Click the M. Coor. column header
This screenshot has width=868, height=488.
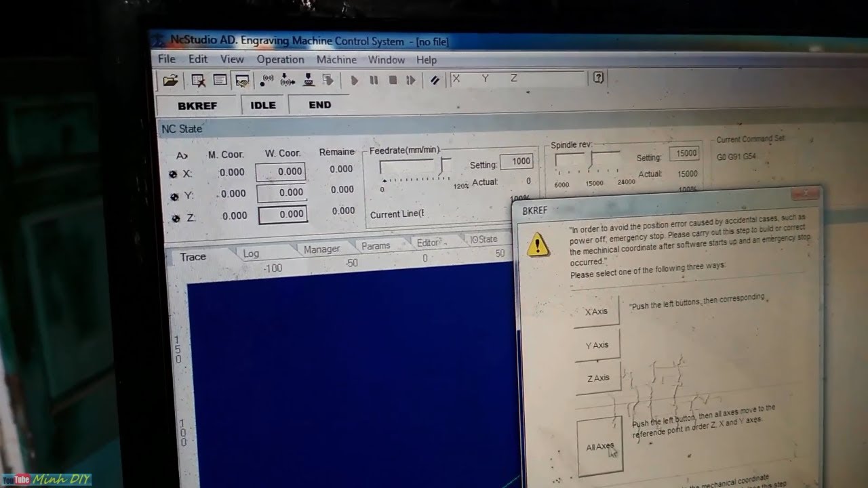click(226, 155)
